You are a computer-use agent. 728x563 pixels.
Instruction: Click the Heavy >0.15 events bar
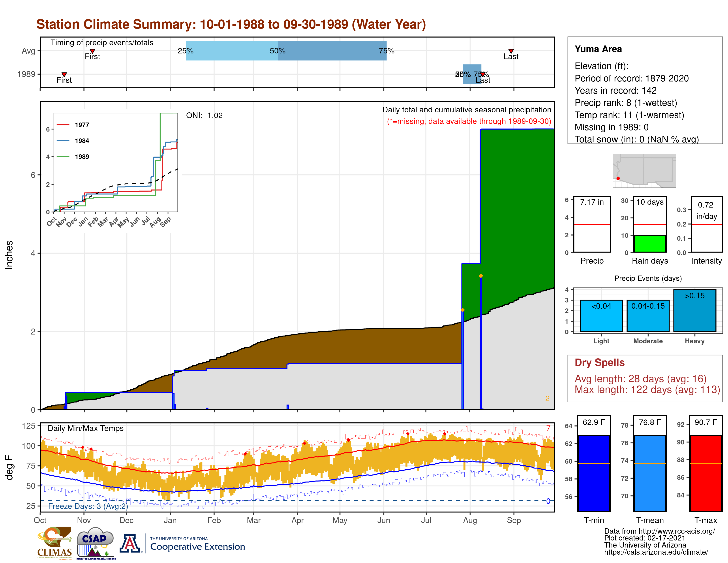pyautogui.click(x=695, y=310)
